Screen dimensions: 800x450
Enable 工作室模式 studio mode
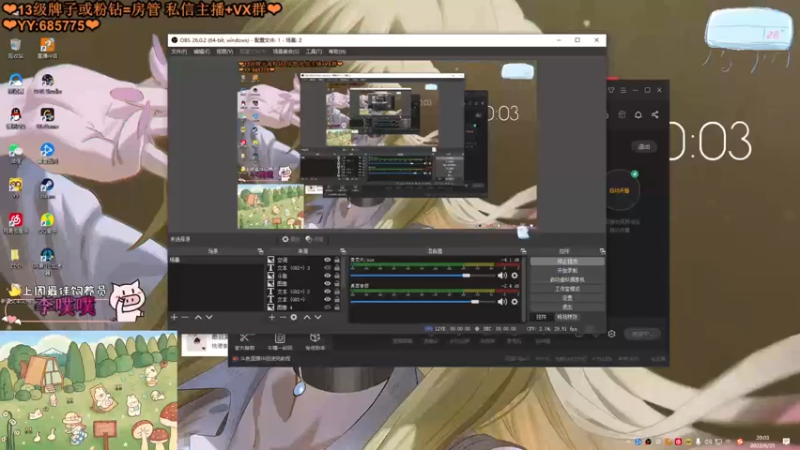567,289
